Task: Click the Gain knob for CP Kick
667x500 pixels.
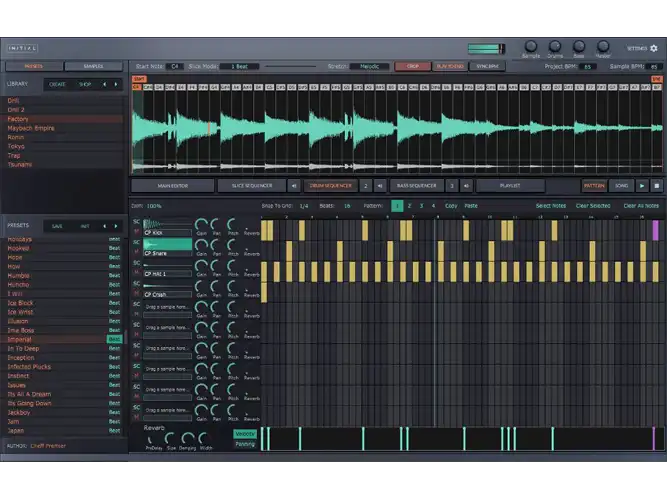Action: click(x=201, y=224)
